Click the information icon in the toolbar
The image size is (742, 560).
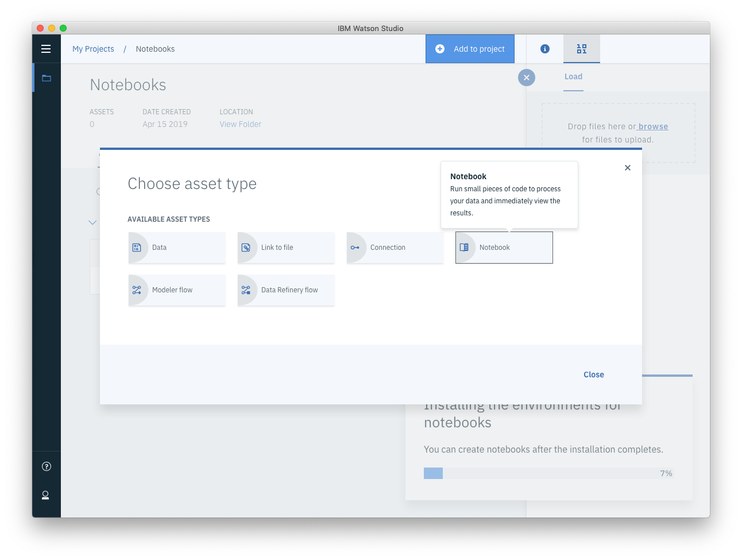coord(544,49)
